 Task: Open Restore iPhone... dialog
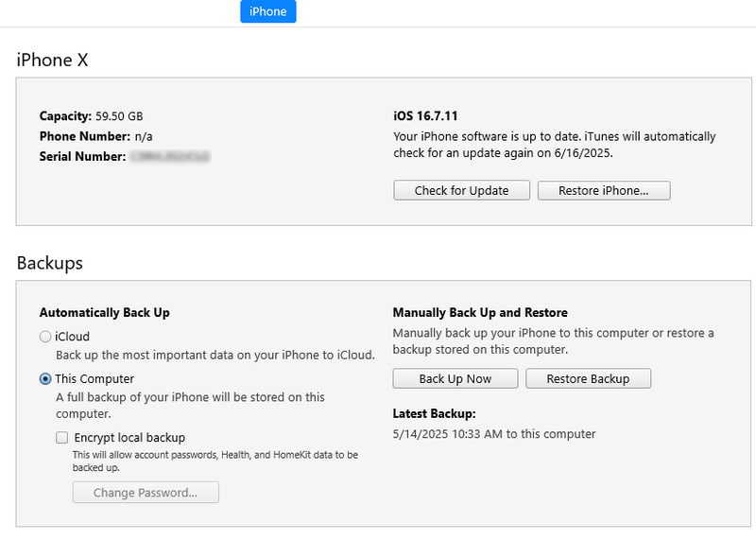(604, 191)
